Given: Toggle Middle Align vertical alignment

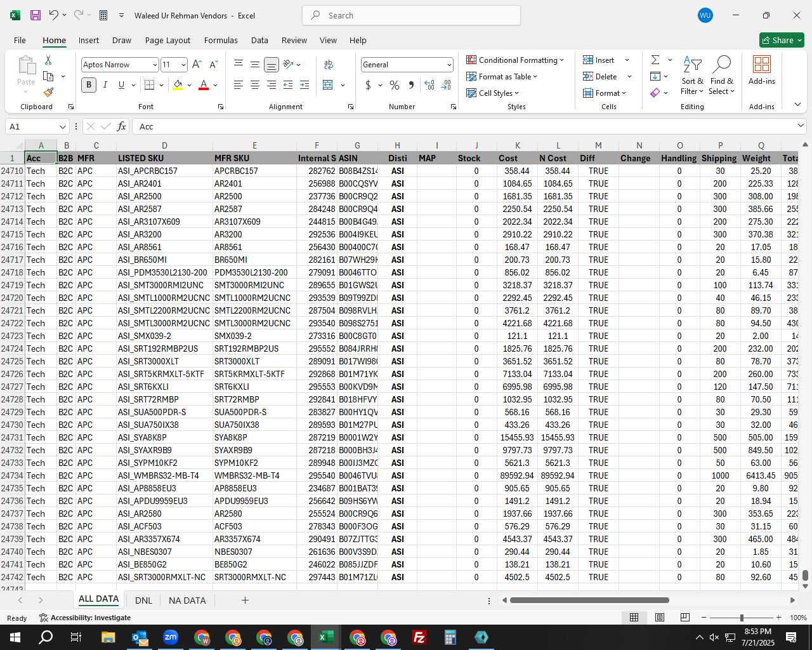Looking at the screenshot, I should pyautogui.click(x=255, y=64).
